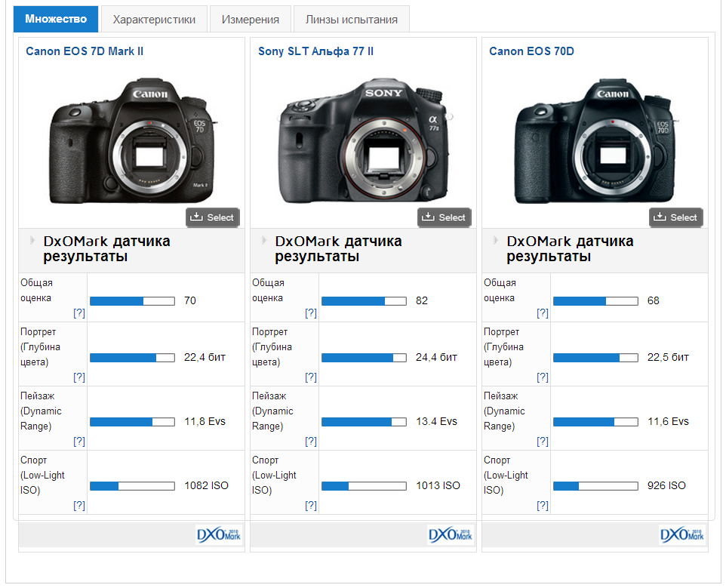Open help [?] for Canon 70D Sport Low-Light ISO
The width and height of the screenshot is (726, 588).
[x=543, y=505]
